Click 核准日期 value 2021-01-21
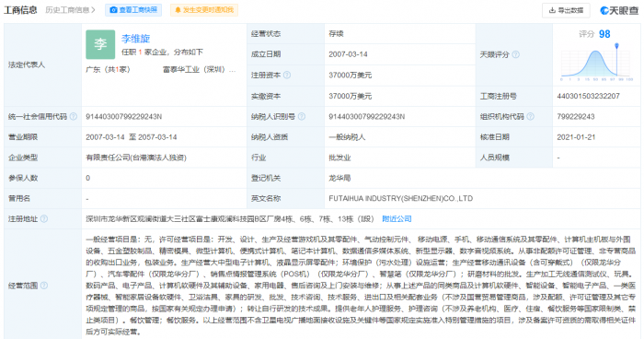This screenshot has height=339, width=644. tap(576, 137)
